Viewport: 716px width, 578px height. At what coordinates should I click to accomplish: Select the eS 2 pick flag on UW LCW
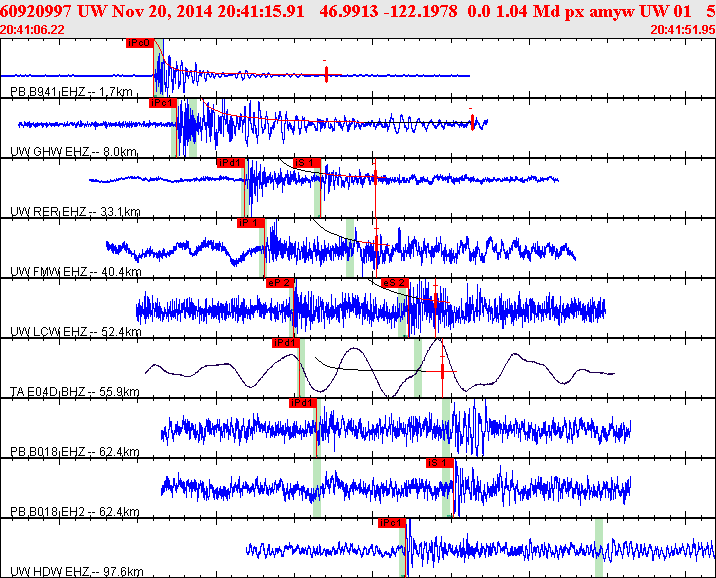coord(395,283)
